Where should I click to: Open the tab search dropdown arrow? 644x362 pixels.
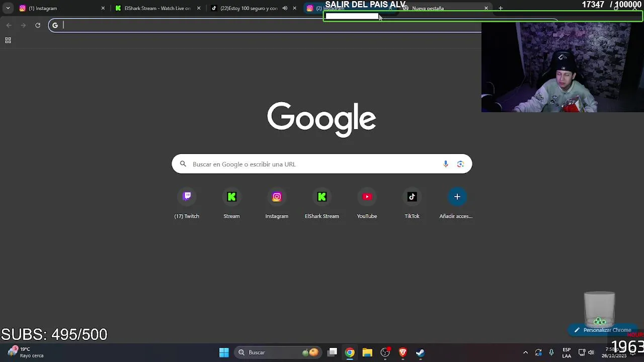(8, 8)
